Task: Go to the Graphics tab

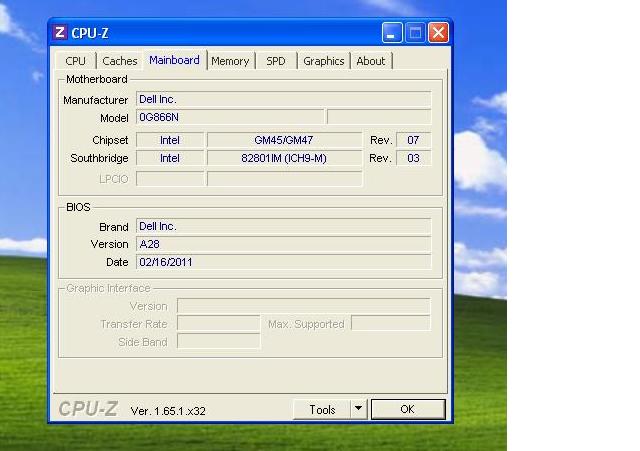Action: 324,61
